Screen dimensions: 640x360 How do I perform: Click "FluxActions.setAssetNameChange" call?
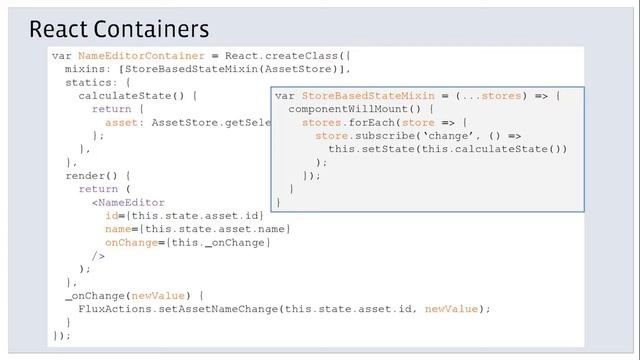pyautogui.click(x=178, y=309)
